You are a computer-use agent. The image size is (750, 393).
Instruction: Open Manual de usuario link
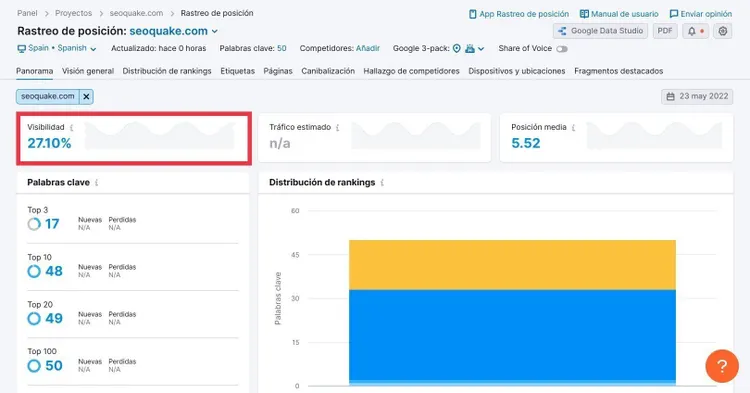click(x=619, y=14)
